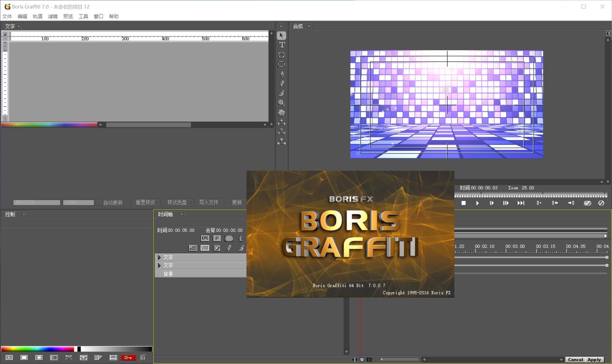Click the pen spline icon in timeline

[241, 238]
